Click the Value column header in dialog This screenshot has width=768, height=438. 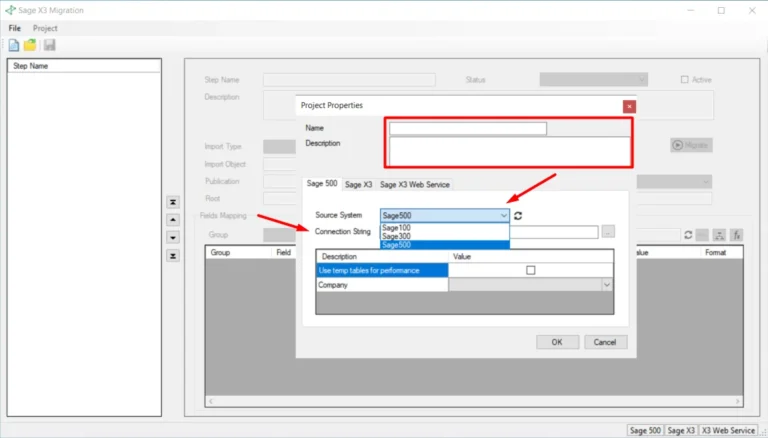click(x=530, y=256)
